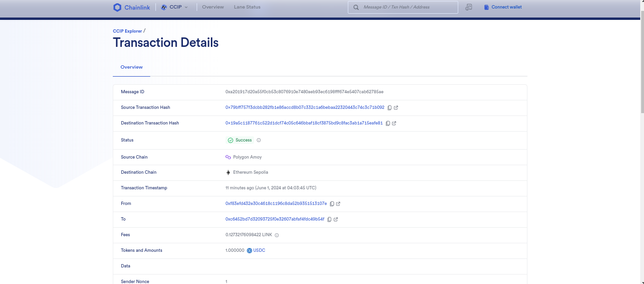Copy the Destination Transaction Hash
This screenshot has width=644, height=284.
point(388,124)
